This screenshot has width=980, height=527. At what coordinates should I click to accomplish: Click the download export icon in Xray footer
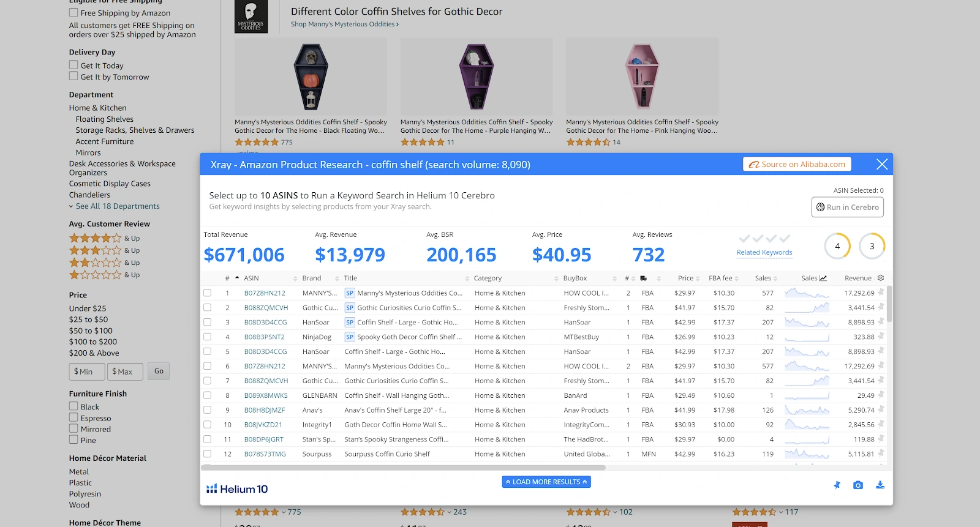[x=880, y=485]
